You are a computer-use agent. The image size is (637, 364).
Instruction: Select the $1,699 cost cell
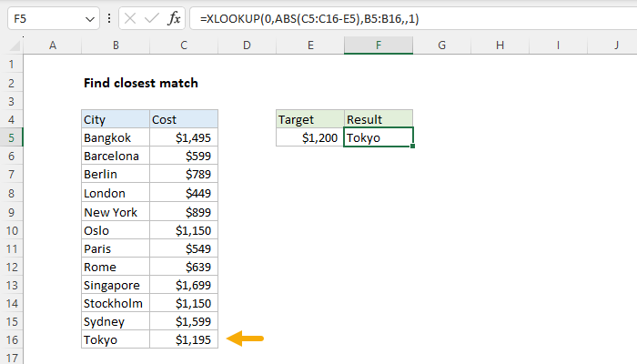[184, 285]
